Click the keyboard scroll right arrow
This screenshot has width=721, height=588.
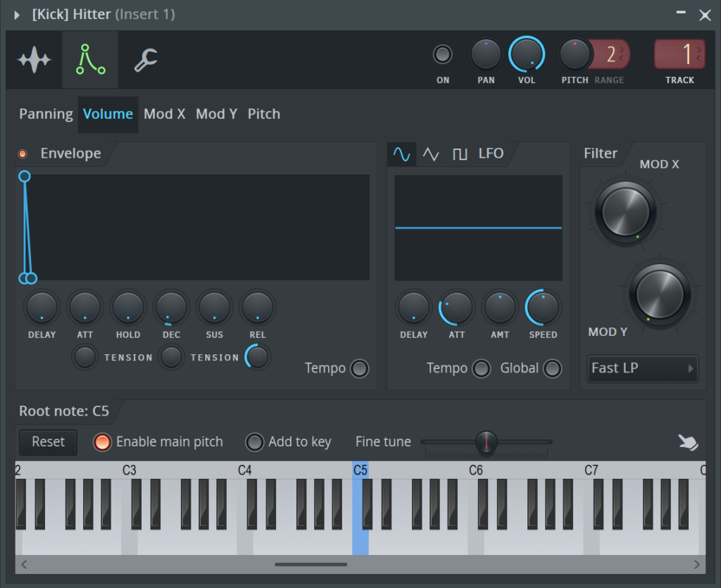[696, 565]
